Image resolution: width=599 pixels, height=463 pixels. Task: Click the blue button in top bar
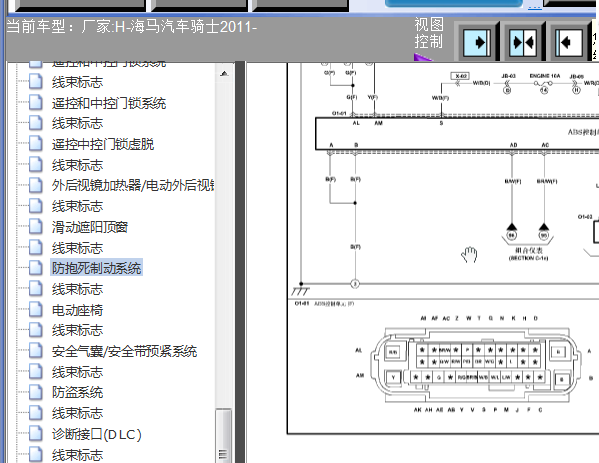click(454, 3)
